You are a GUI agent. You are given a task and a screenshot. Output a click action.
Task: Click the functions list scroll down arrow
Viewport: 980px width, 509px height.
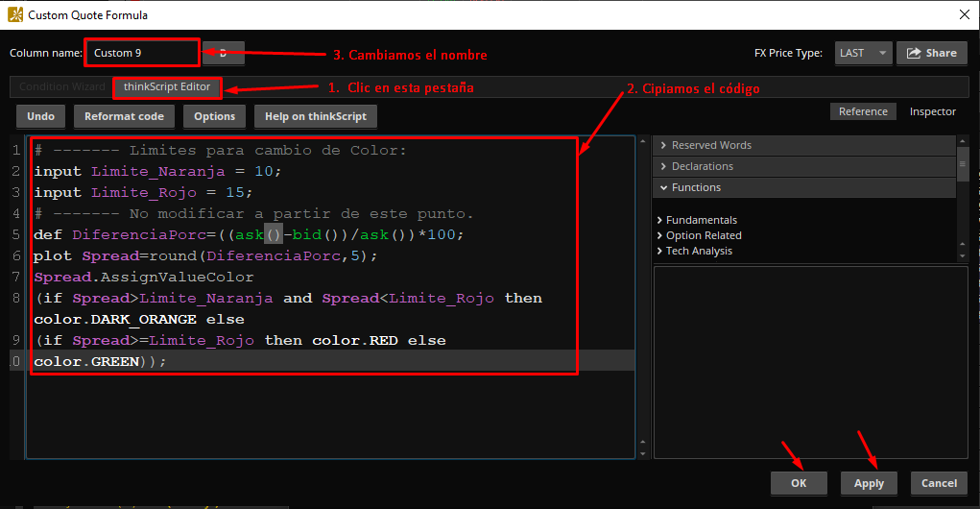click(963, 256)
